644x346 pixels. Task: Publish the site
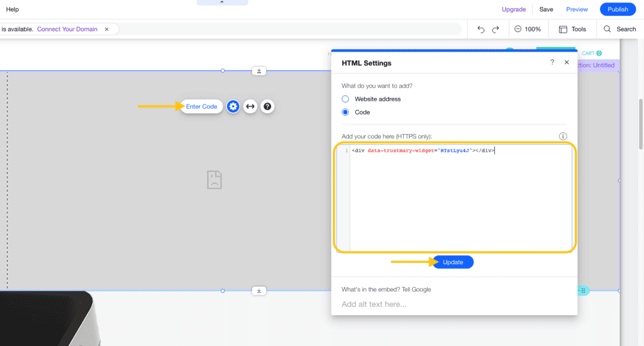pos(618,9)
